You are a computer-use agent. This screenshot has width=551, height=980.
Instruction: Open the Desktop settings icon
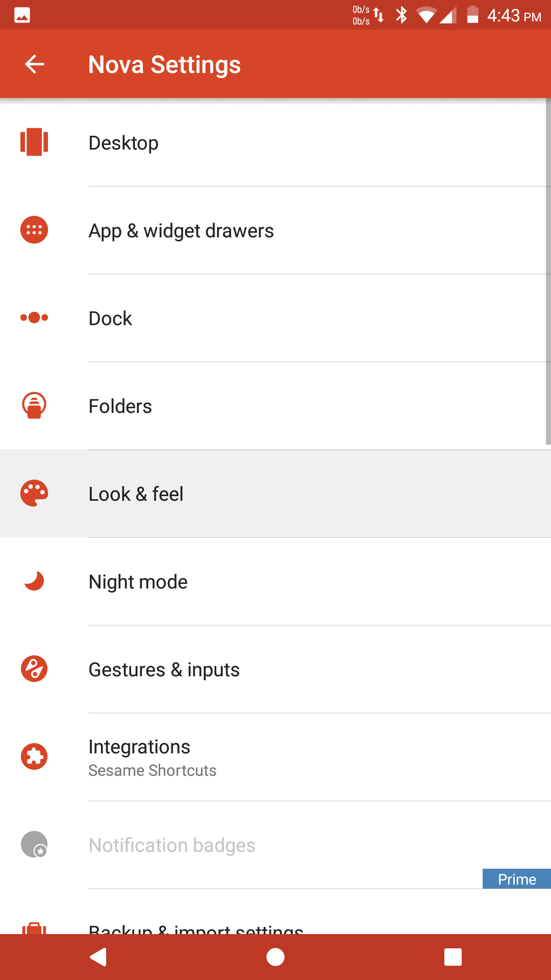34,142
